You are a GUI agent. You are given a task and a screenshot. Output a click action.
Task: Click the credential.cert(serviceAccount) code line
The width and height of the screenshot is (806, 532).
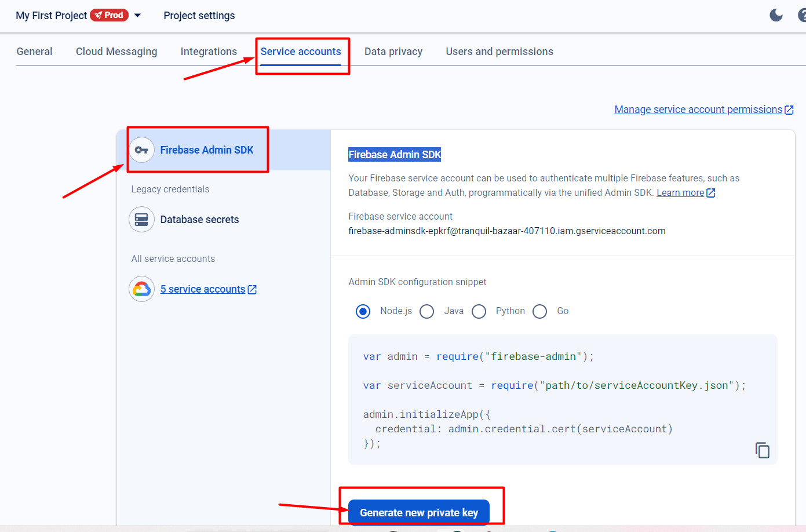(x=524, y=429)
